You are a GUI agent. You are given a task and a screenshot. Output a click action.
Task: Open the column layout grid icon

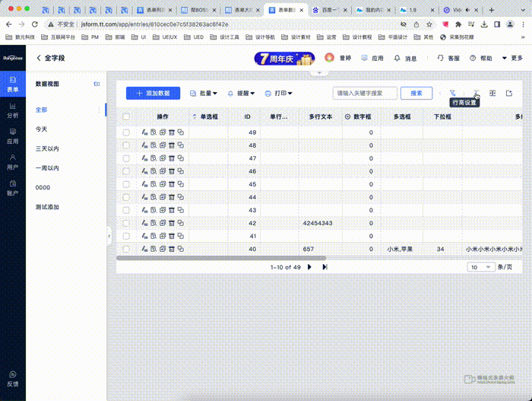click(x=492, y=93)
